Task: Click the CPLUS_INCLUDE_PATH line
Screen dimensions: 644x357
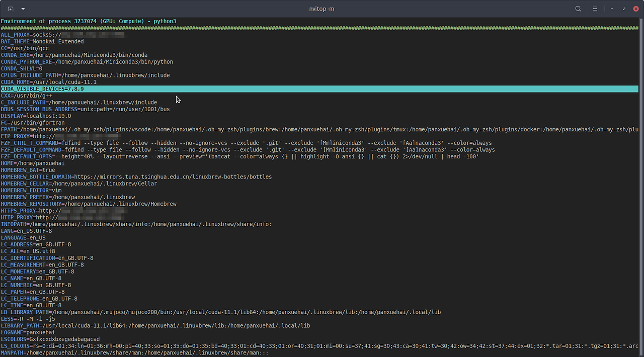Action: coord(85,75)
